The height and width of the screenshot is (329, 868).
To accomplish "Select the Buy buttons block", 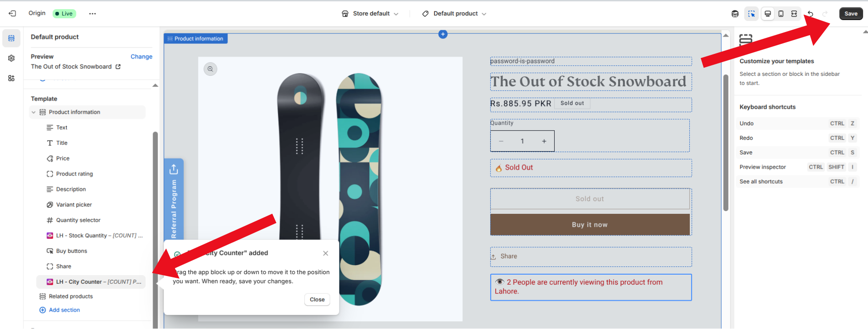I will (x=71, y=251).
